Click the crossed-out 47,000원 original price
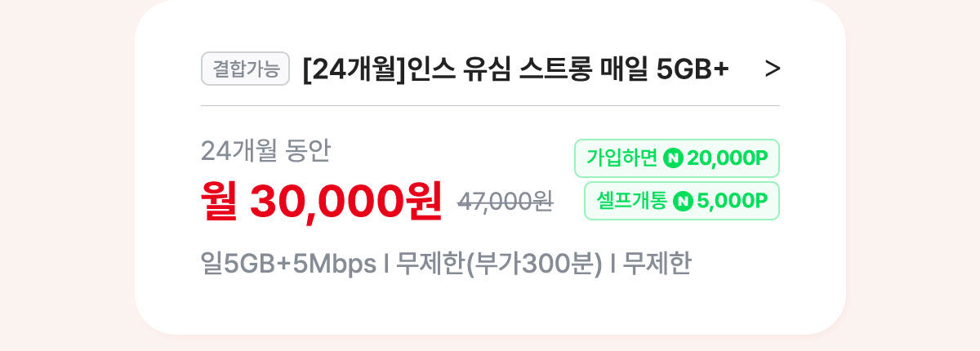 (505, 202)
